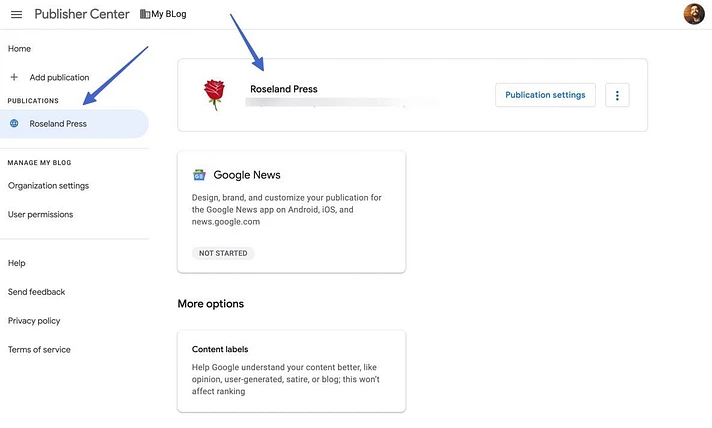The image size is (712, 428).
Task: Select Roseland Press in the sidebar
Action: click(x=74, y=123)
